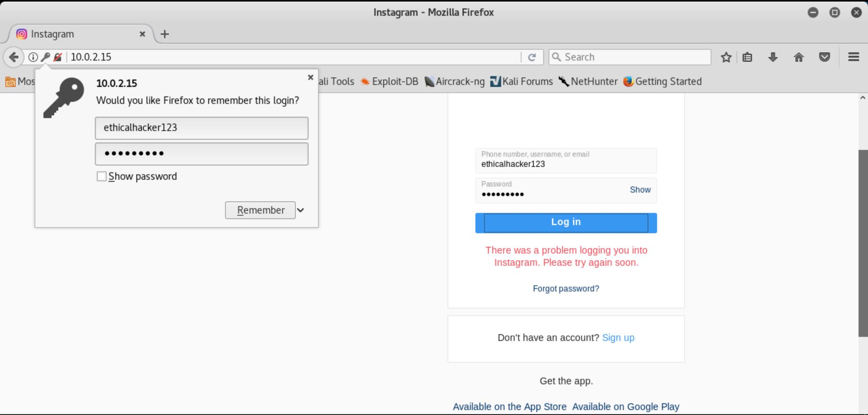Open the Firefox hamburger menu
The height and width of the screenshot is (415, 868).
(854, 57)
